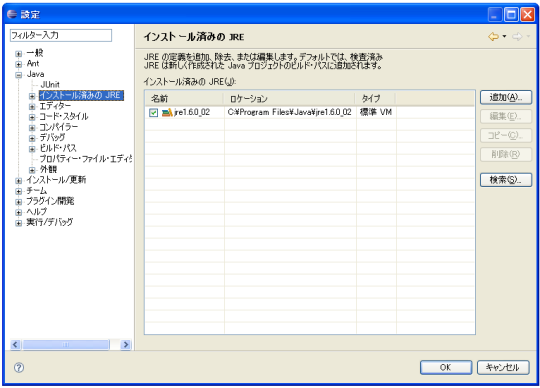
Task: Expand the コード・スタイル tree node
Action: (x=32, y=117)
